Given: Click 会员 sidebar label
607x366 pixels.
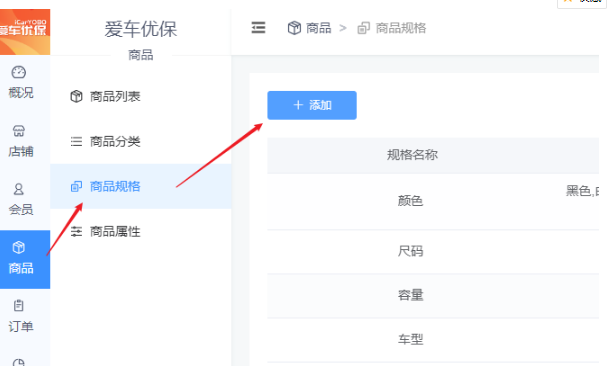Looking at the screenshot, I should pyautogui.click(x=21, y=210).
